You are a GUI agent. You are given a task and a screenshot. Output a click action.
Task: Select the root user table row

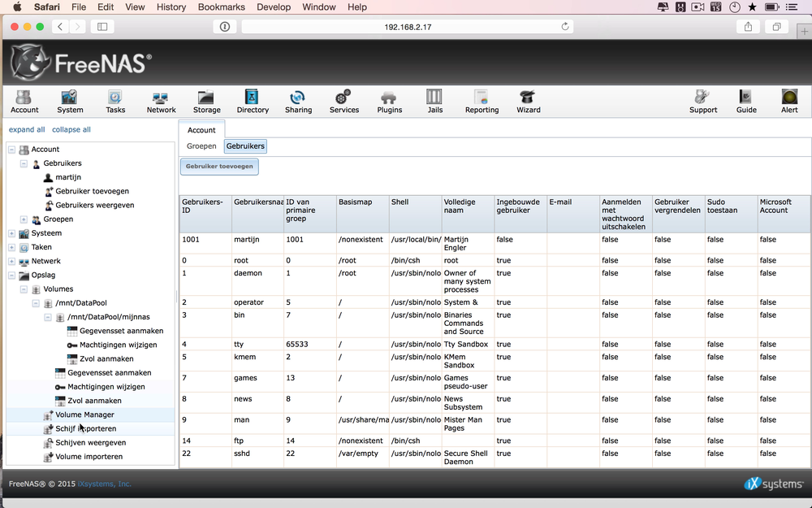coord(495,260)
